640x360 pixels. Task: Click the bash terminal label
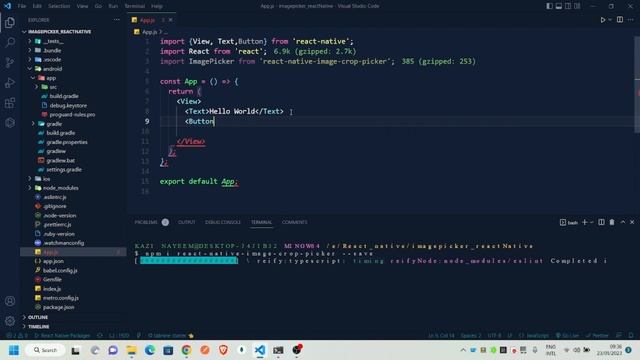569,222
